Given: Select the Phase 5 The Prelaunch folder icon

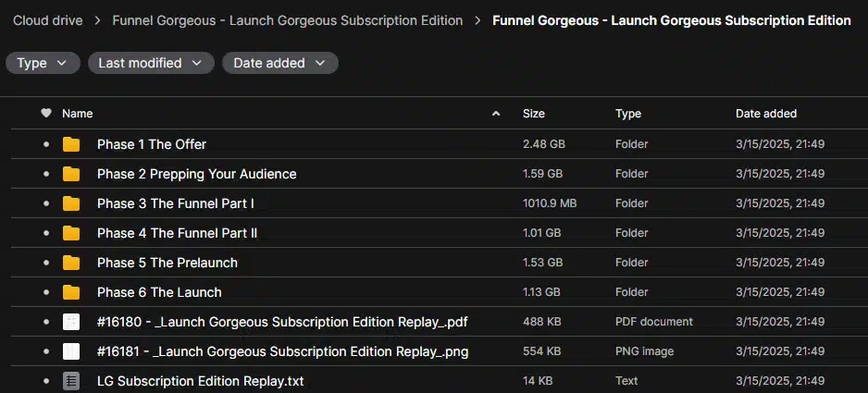Looking at the screenshot, I should pos(71,263).
